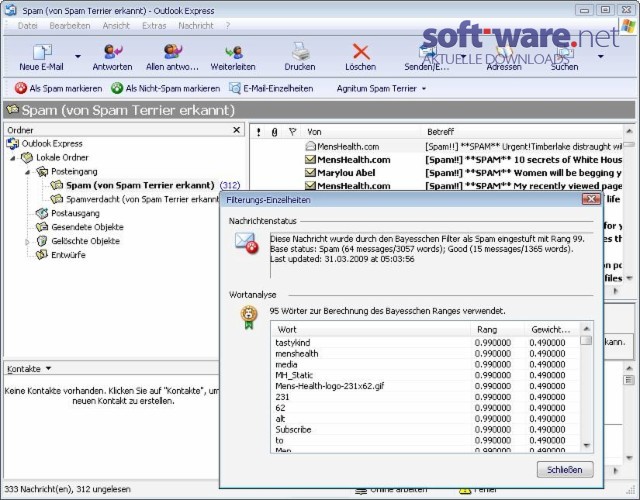This screenshot has height=500, width=640.
Task: Open E-Mail-Einzelheiten from Spam Terrier toolbar
Action: tap(271, 88)
